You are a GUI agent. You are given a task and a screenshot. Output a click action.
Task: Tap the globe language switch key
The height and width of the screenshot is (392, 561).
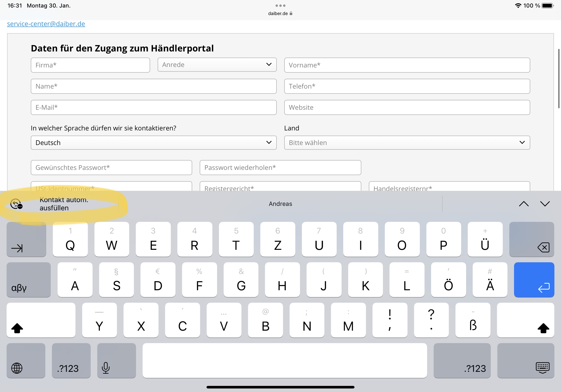(26, 361)
